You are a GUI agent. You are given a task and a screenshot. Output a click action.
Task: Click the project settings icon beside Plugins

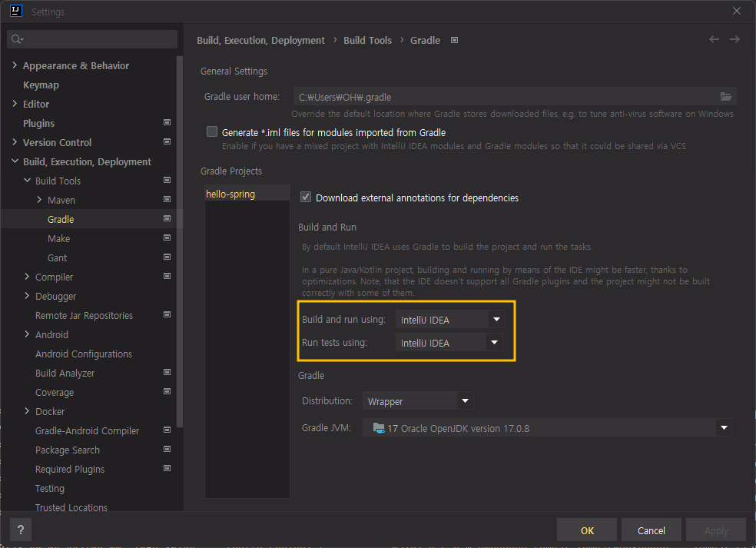(167, 122)
